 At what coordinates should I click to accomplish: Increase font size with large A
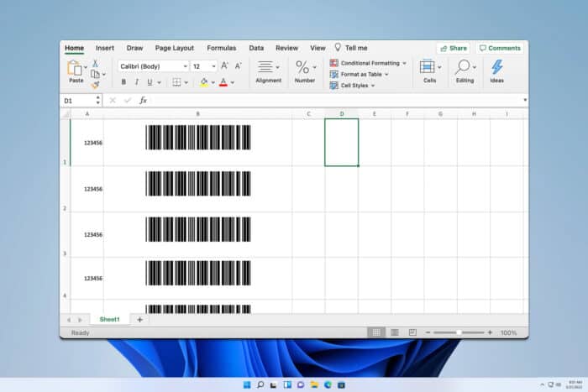click(224, 66)
